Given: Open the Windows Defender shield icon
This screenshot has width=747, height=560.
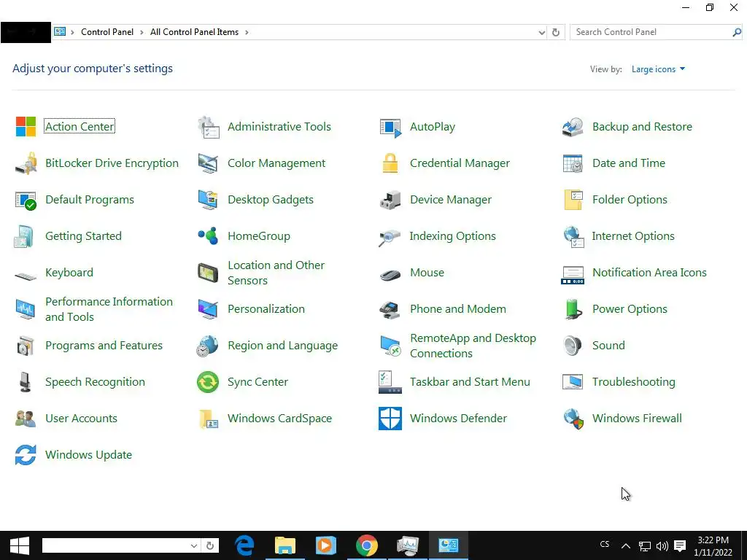Looking at the screenshot, I should pyautogui.click(x=390, y=418).
